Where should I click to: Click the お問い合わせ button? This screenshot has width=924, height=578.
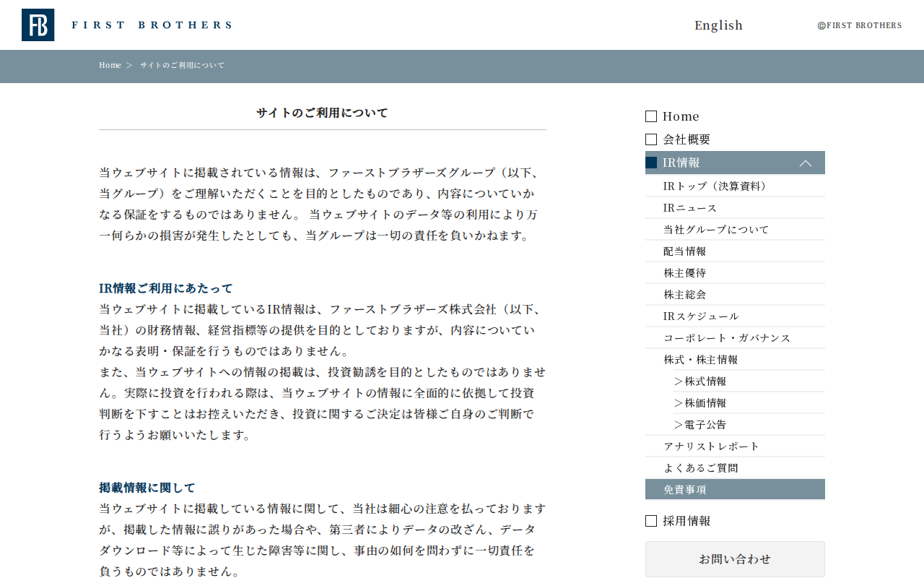(x=735, y=559)
